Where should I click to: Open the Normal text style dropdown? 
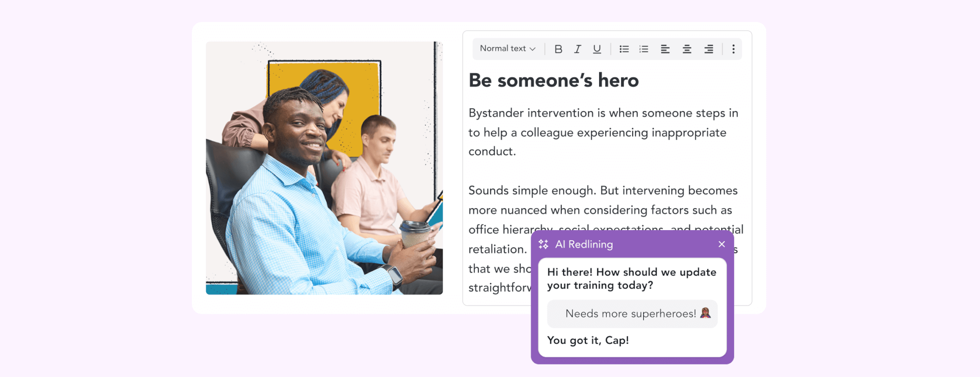[507, 49]
